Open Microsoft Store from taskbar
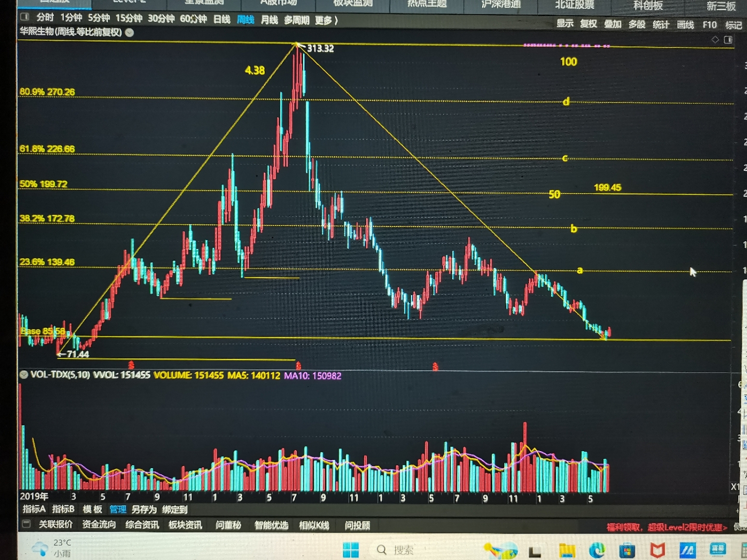Image resolution: width=747 pixels, height=560 pixels. pos(627,550)
